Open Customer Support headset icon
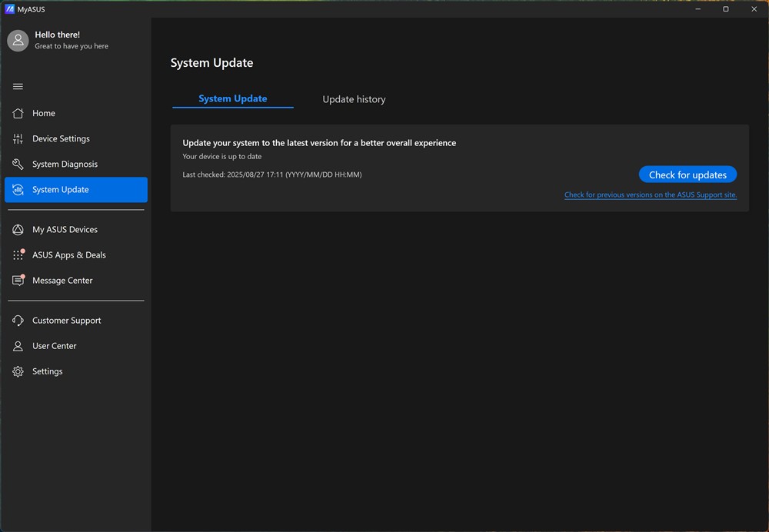Screen dimensions: 769x532 [18, 321]
